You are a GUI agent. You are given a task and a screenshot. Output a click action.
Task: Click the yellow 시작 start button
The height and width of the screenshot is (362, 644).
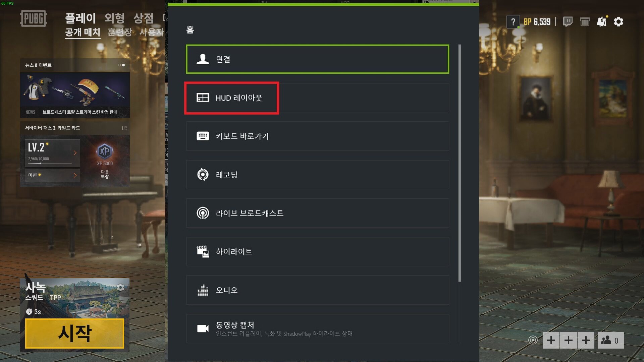[x=74, y=333]
